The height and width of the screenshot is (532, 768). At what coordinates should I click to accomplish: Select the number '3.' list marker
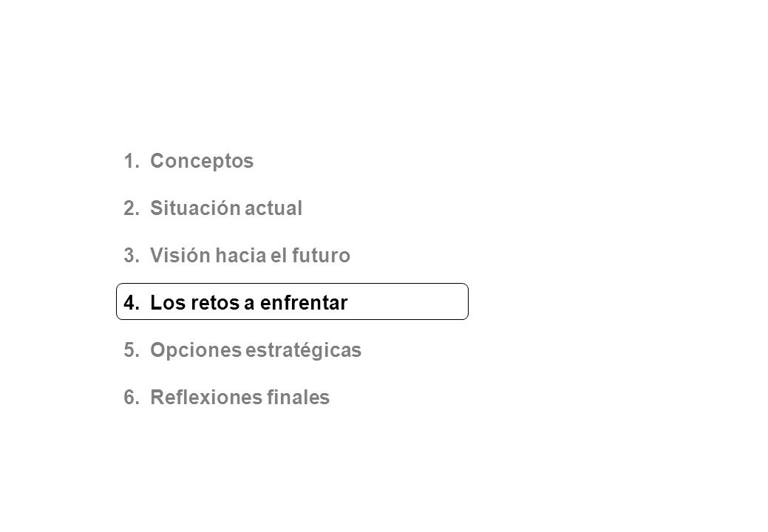[132, 256]
